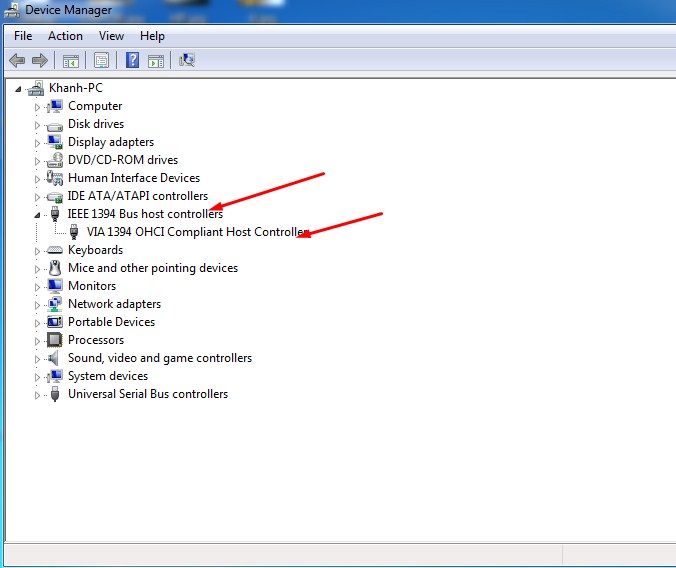Select the Khanh-PC label

pyautogui.click(x=76, y=88)
